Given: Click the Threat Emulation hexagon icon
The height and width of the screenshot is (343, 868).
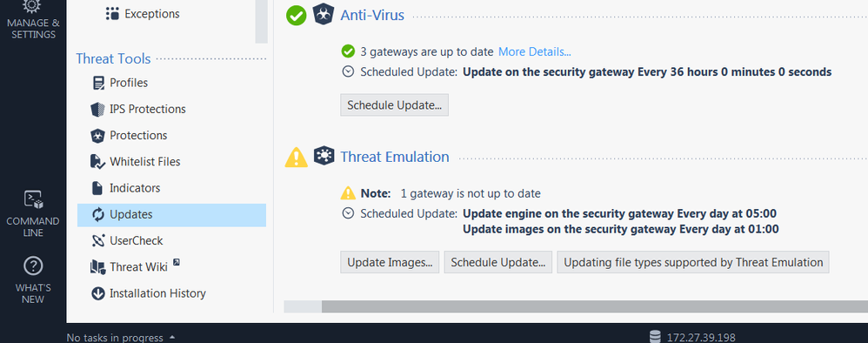Looking at the screenshot, I should (324, 156).
